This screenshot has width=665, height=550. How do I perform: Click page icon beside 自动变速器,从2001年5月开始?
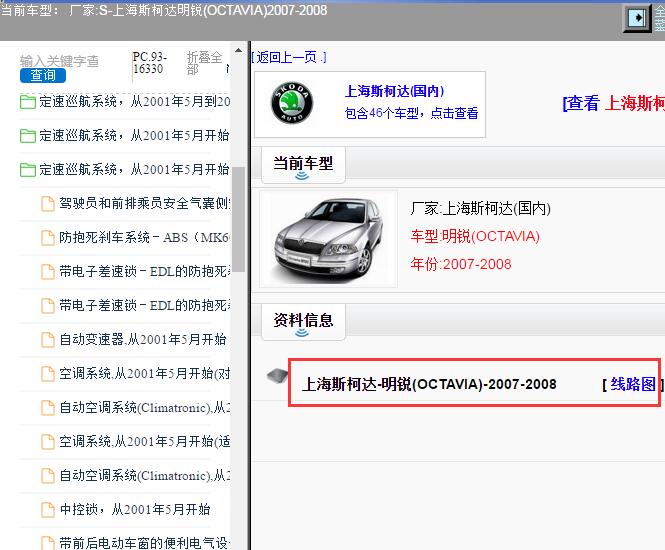48,340
